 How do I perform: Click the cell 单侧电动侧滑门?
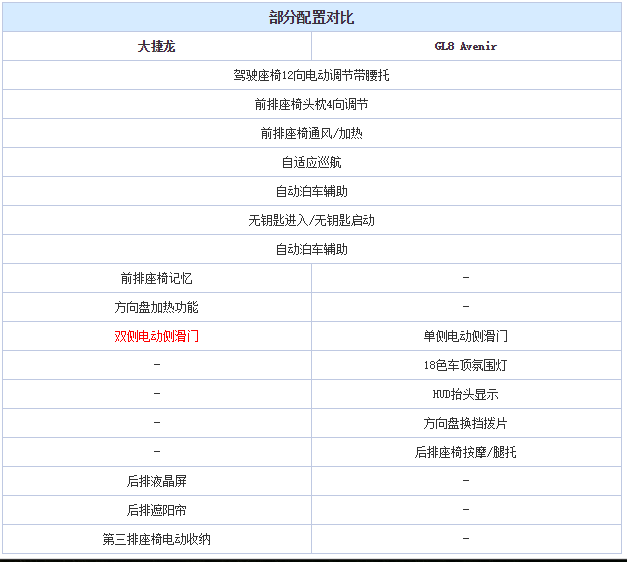(x=466, y=336)
